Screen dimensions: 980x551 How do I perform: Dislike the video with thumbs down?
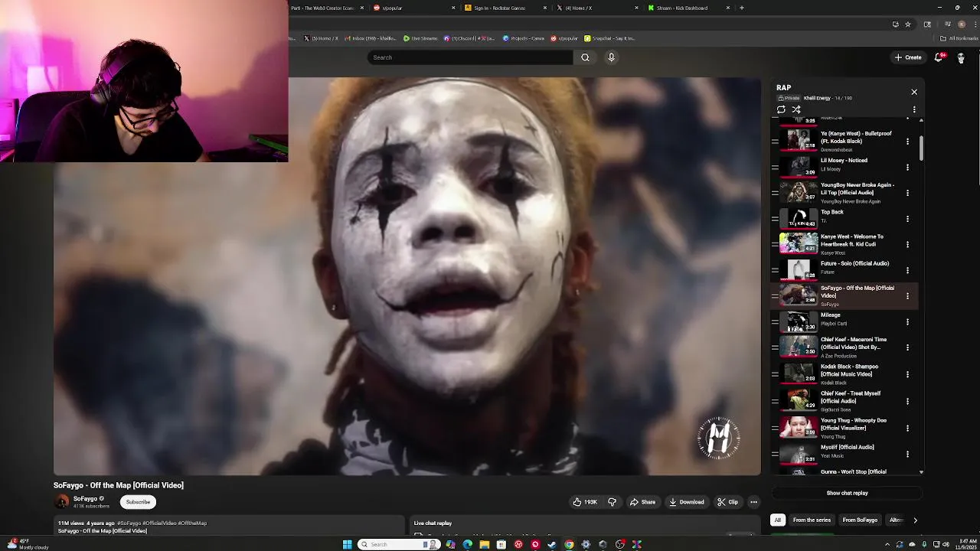coord(612,502)
